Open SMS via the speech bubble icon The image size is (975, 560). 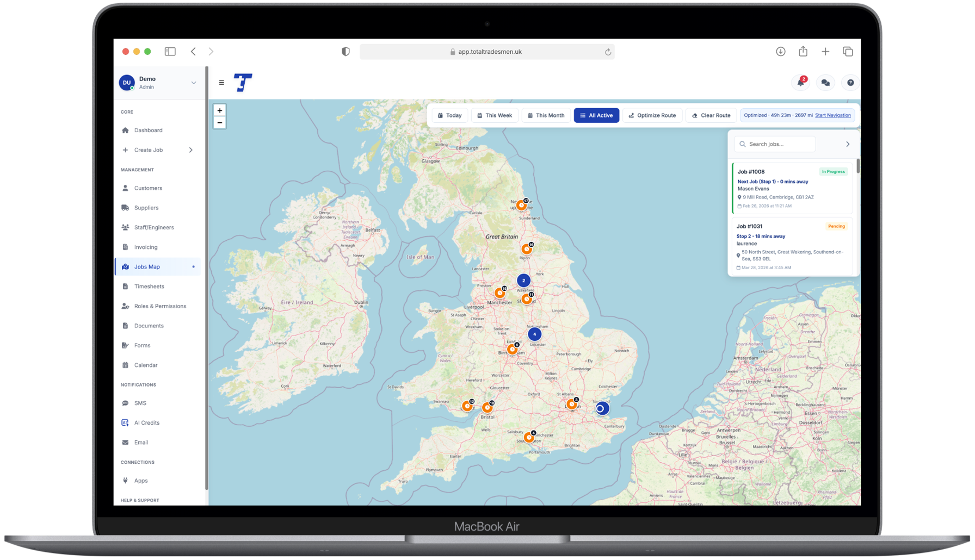point(126,403)
